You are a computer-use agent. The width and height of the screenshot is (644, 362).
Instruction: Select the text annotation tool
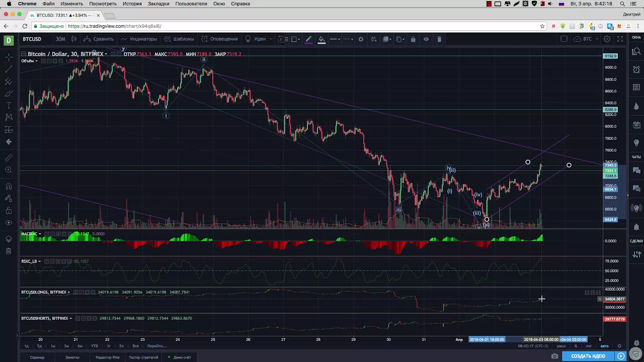click(x=9, y=105)
